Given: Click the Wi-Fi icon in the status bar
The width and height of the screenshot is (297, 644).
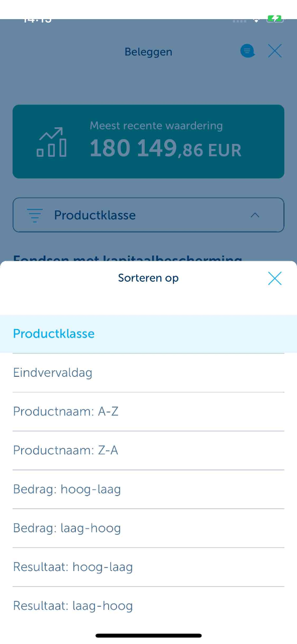Looking at the screenshot, I should click(x=256, y=20).
